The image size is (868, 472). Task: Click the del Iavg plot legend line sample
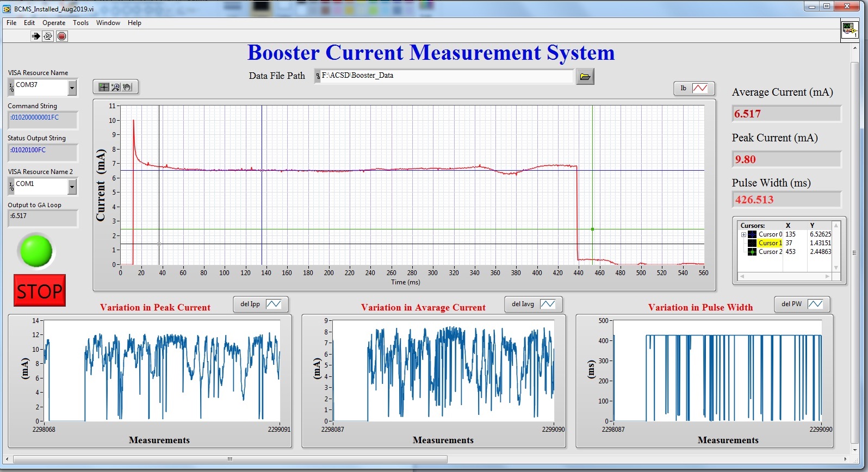click(548, 304)
